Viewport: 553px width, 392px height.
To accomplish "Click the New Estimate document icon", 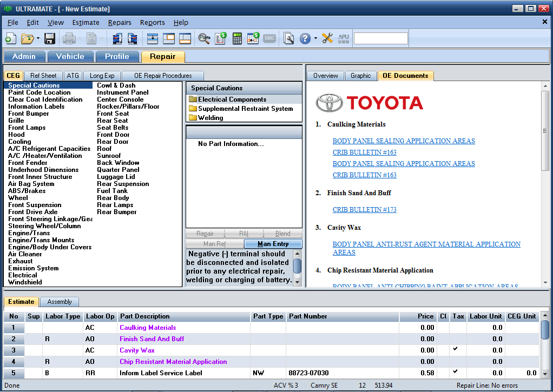I will tap(11, 38).
